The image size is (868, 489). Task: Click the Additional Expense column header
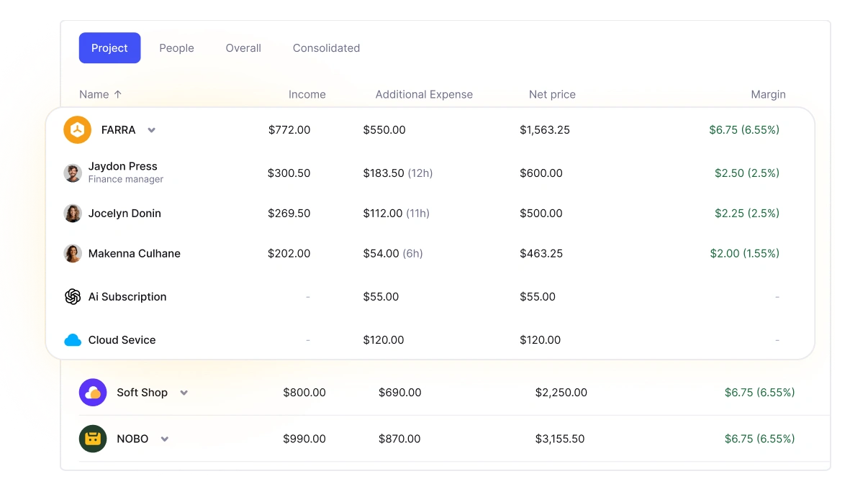(x=424, y=94)
